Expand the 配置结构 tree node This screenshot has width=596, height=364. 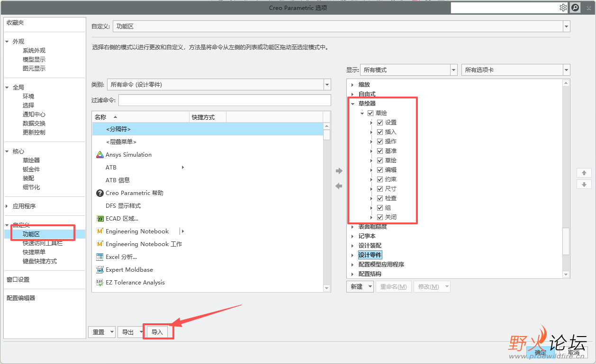point(352,274)
